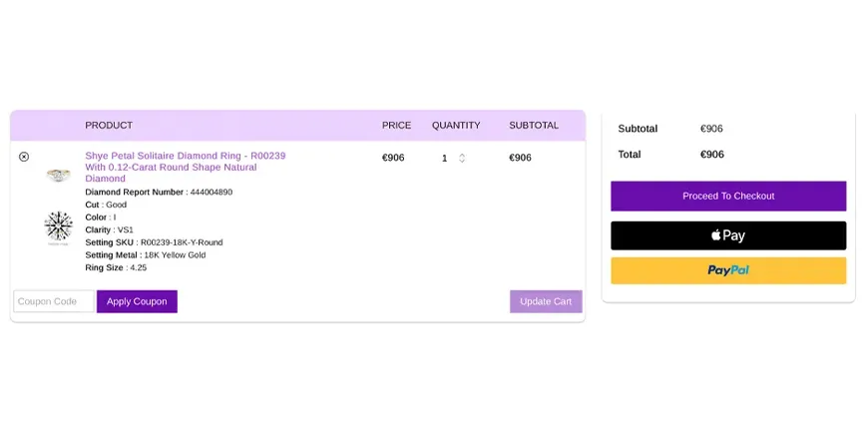The image size is (868, 431).
Task: Click the PRICE column header
Action: pos(396,126)
